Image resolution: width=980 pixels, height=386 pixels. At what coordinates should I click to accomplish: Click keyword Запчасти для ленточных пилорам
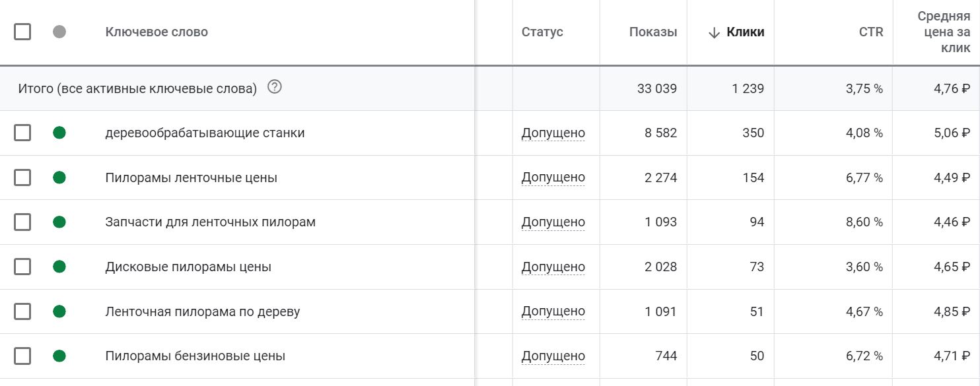(211, 222)
